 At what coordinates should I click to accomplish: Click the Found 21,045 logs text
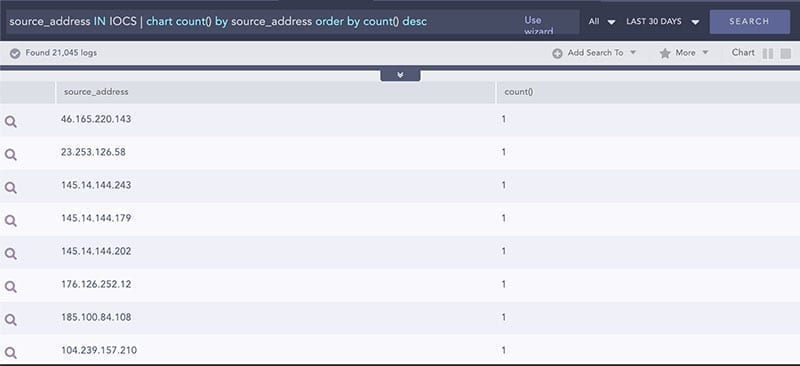pyautogui.click(x=61, y=53)
